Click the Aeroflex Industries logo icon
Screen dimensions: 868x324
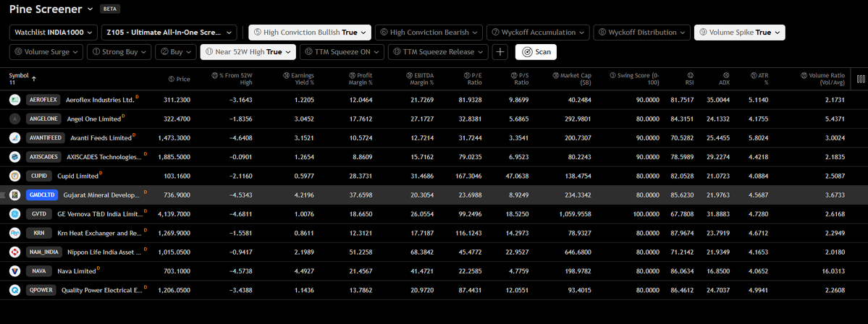[15, 100]
